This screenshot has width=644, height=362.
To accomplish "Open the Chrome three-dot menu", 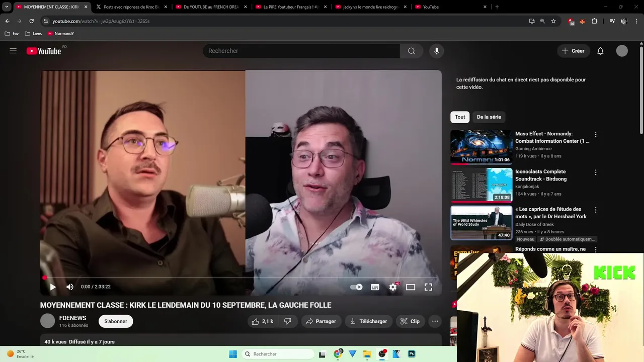I will [637, 21].
